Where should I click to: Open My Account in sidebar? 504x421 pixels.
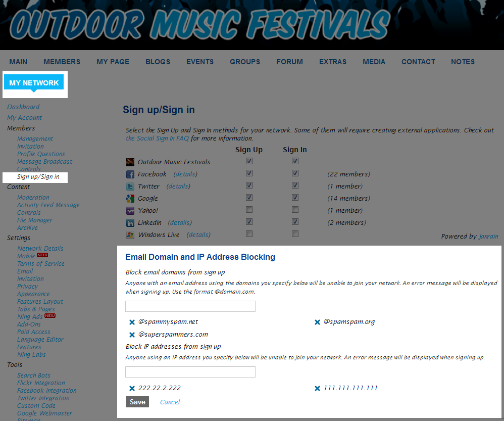pos(25,118)
